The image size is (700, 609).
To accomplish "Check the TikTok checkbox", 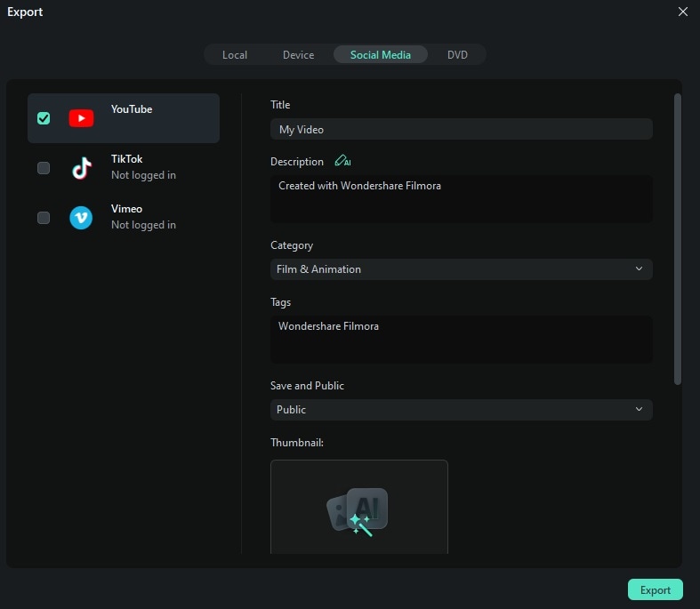I will coord(44,168).
